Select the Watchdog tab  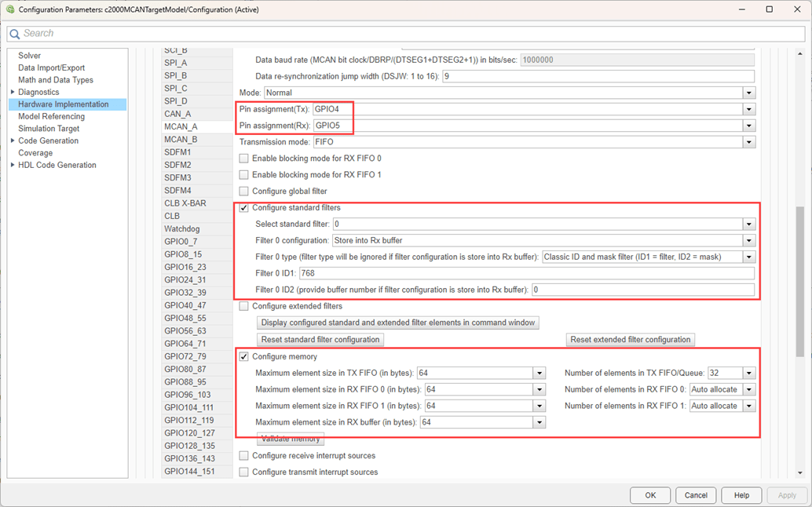[x=181, y=229]
